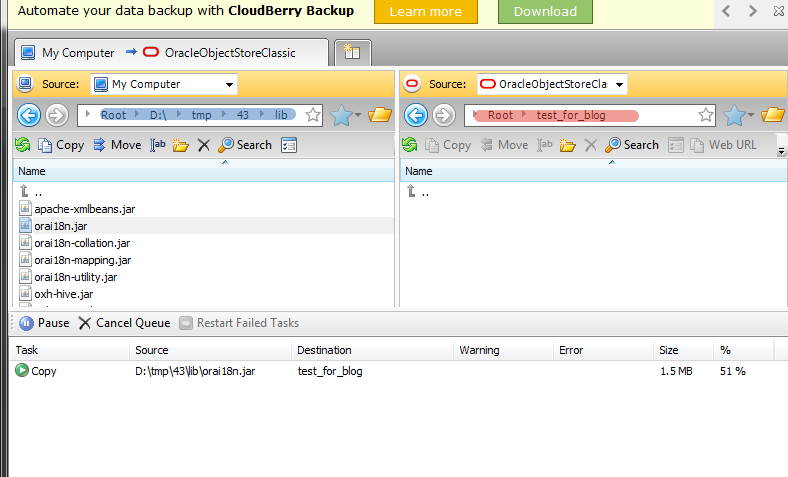The width and height of the screenshot is (788, 477).
Task: Click Move in the left pane toolbar
Action: click(x=118, y=145)
